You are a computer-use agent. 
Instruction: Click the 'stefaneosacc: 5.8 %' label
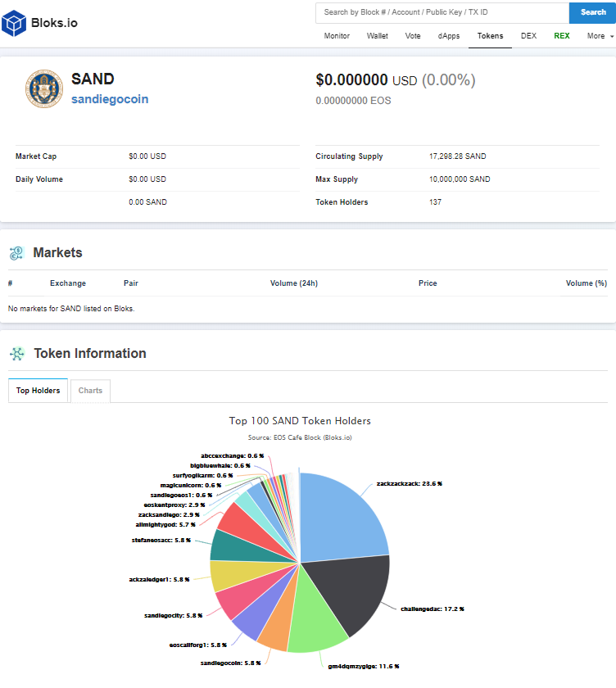pyautogui.click(x=161, y=540)
